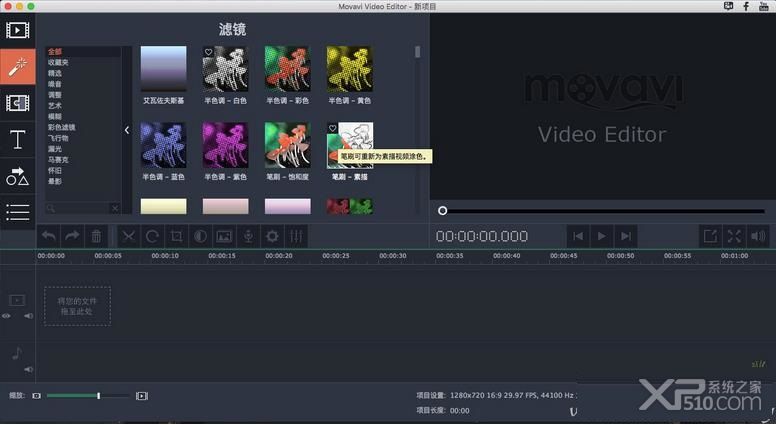
Task: Play the preview video
Action: (601, 236)
